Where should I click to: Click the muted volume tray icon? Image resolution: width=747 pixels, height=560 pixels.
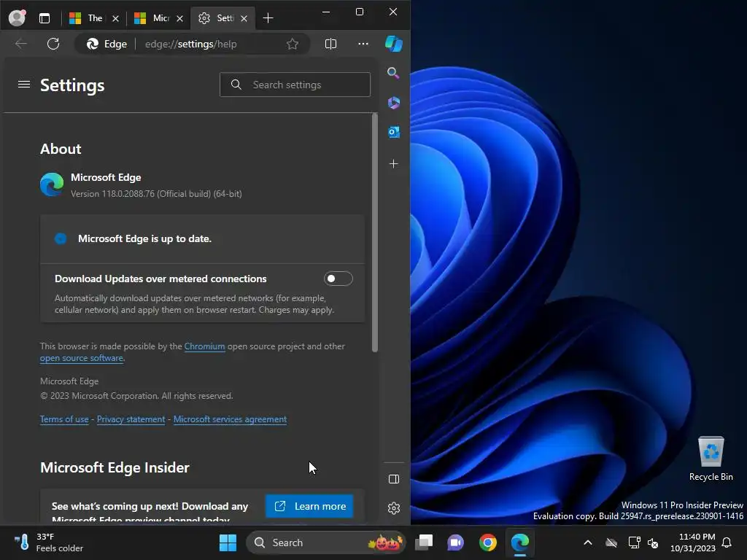click(653, 542)
